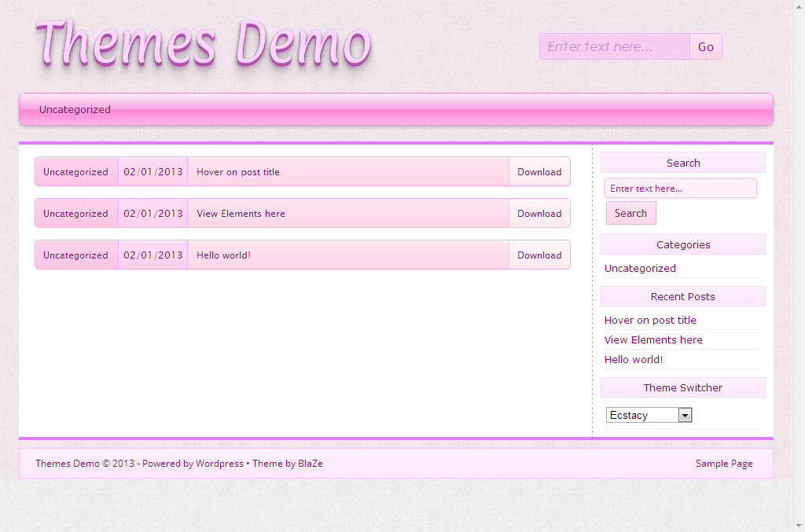
Task: Select Uncategorized tag on 'Hello world!' row
Action: (x=75, y=255)
